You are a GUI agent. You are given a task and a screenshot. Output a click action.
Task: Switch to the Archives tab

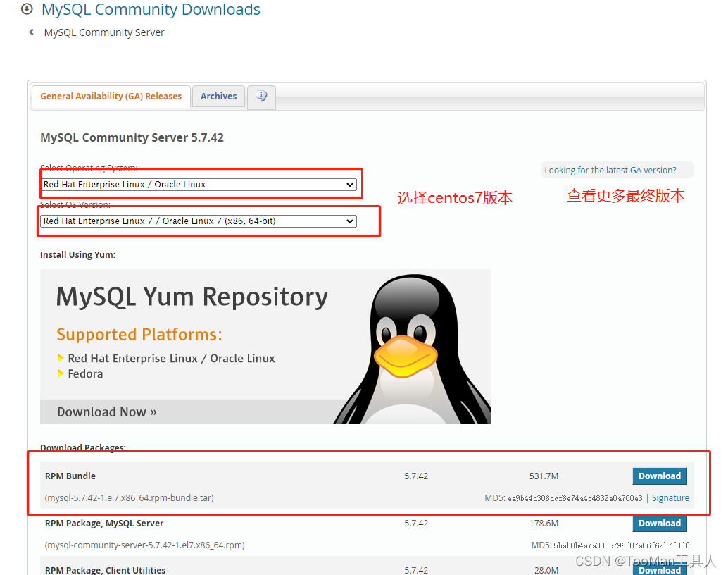218,97
